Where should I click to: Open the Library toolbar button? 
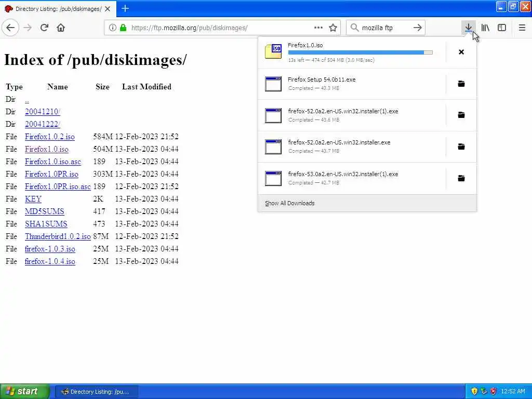(486, 28)
